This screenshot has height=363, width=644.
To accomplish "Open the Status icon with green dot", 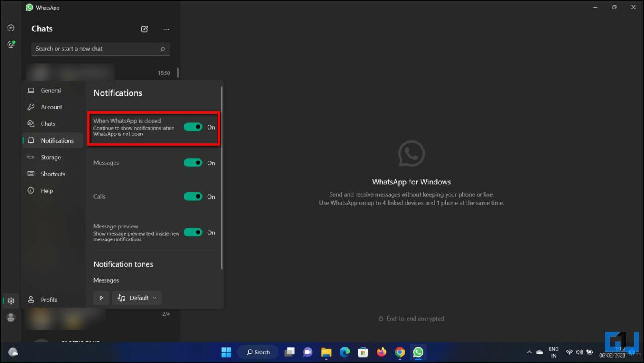I will [10, 44].
